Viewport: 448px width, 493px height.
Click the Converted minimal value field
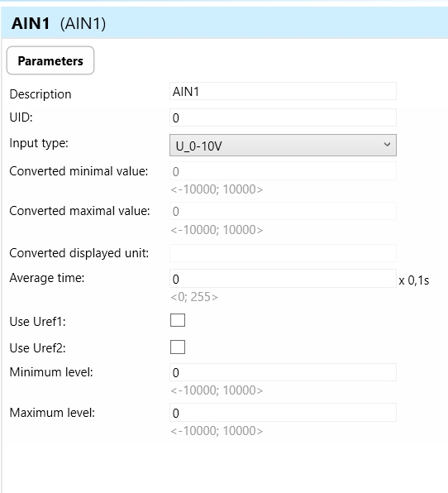pos(283,171)
